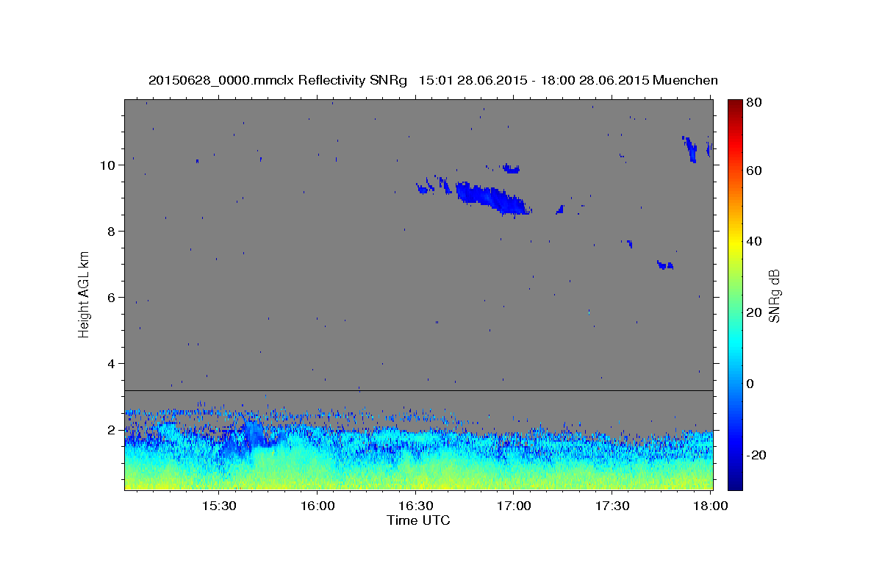Image resolution: width=882 pixels, height=588 pixels.
Task: Click the 'Time UTC' axis label
Action: coord(418,520)
